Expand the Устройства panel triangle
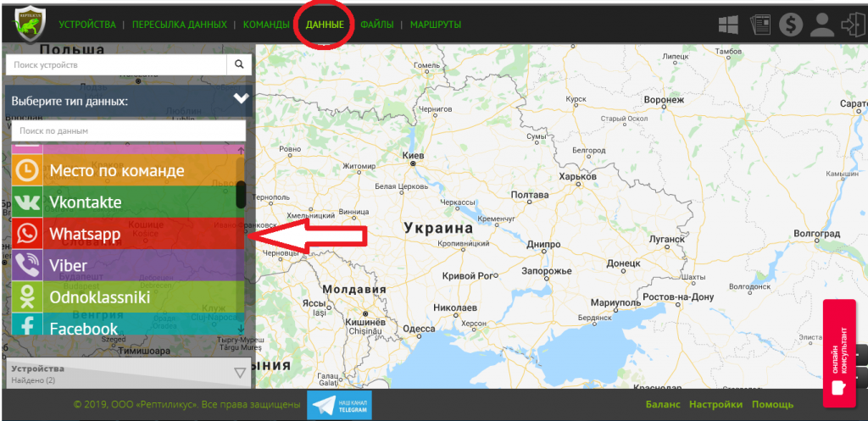The height and width of the screenshot is (421, 868). (240, 373)
